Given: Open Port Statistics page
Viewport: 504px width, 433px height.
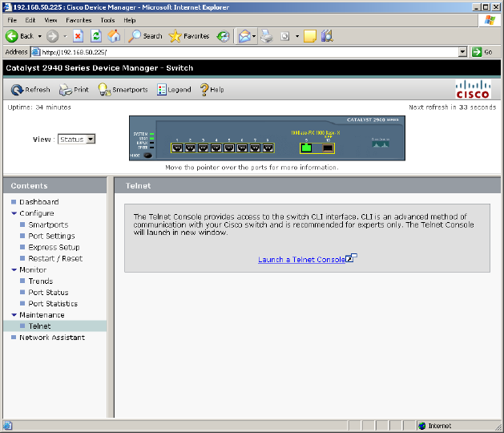Looking at the screenshot, I should [53, 304].
